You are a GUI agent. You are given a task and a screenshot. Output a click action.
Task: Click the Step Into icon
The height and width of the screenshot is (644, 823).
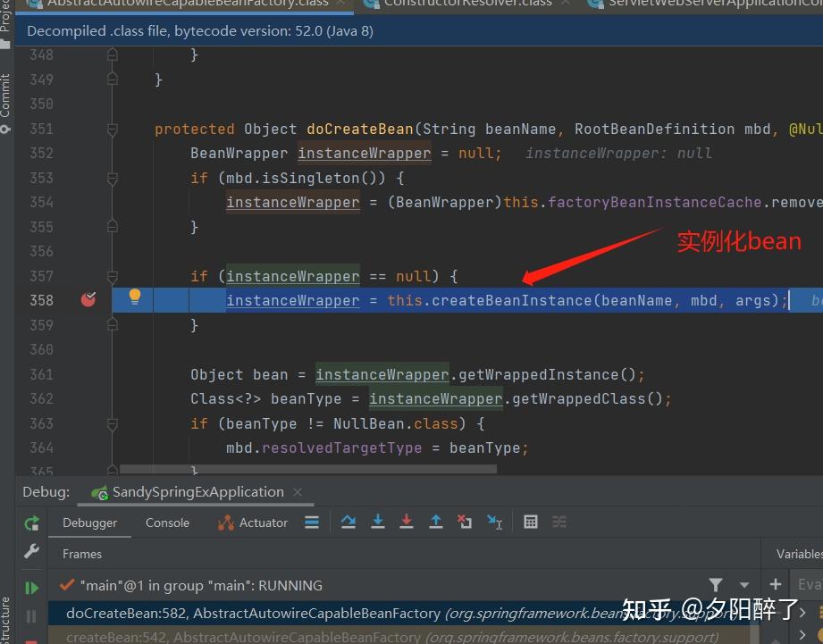pyautogui.click(x=378, y=522)
